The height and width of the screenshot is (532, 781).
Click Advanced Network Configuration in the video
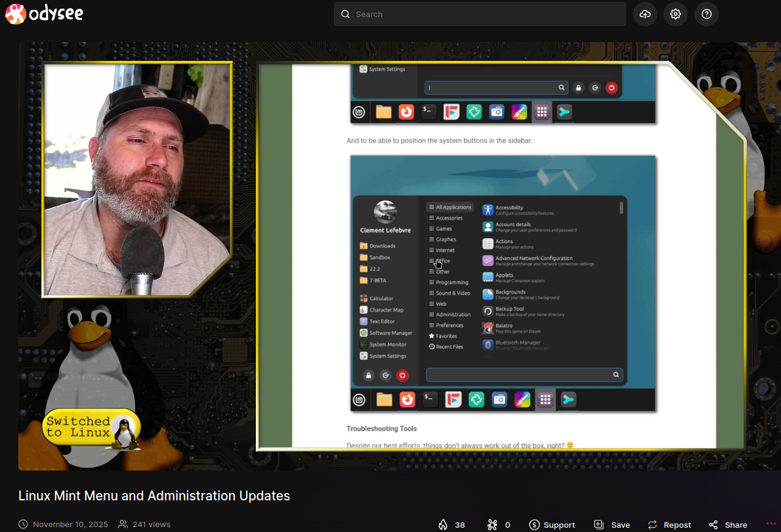[538, 261]
